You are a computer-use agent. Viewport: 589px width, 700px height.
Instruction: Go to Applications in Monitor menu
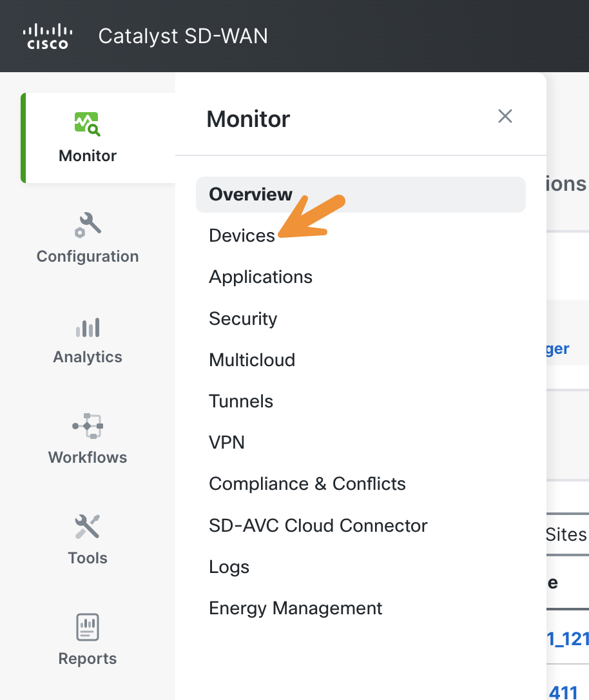click(260, 277)
